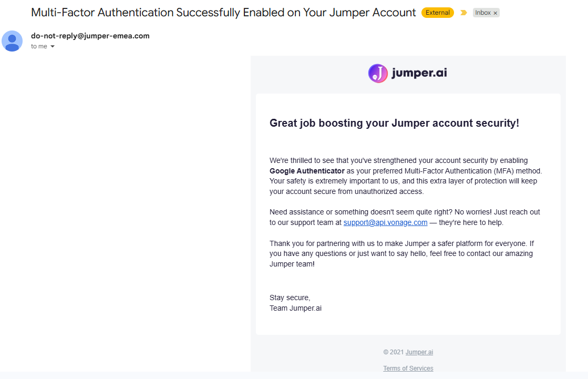Click the "Team Jumper.ai" signature text
Viewport: 588px width, 379px height.
295,309
